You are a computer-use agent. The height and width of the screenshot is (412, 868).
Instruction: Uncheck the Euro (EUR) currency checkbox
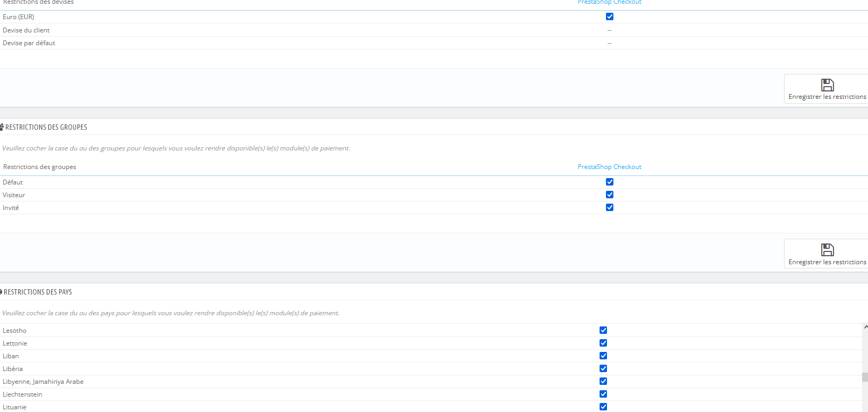click(x=610, y=16)
